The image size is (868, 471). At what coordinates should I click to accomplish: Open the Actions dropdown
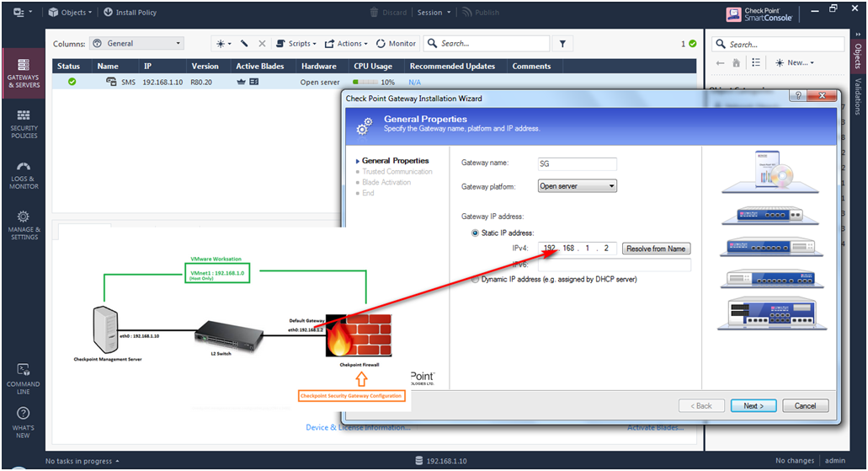tap(347, 43)
